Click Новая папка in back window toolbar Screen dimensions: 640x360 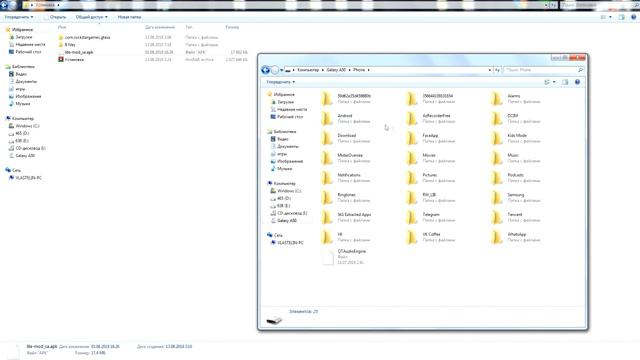pos(129,17)
